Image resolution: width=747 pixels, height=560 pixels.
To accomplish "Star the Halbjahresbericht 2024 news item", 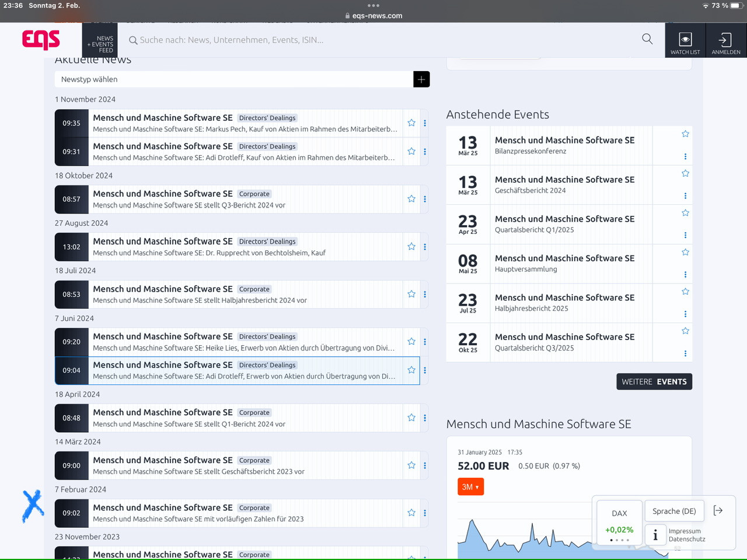I will [411, 294].
